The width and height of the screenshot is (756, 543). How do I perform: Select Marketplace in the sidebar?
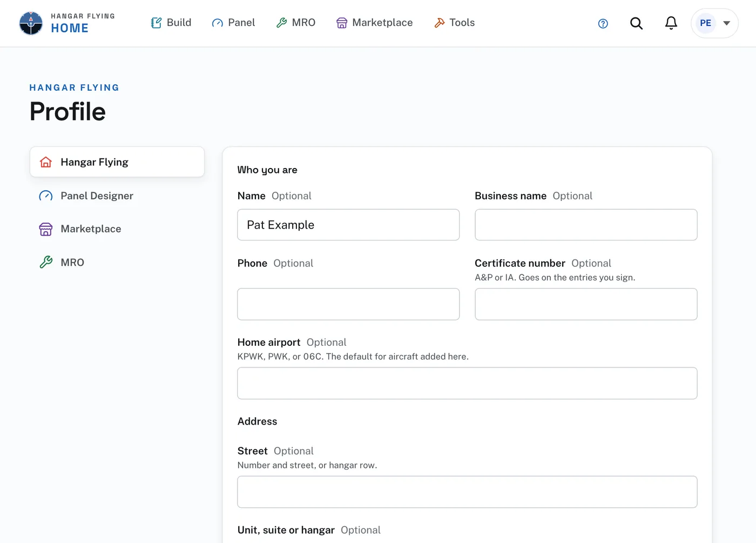[x=117, y=229]
